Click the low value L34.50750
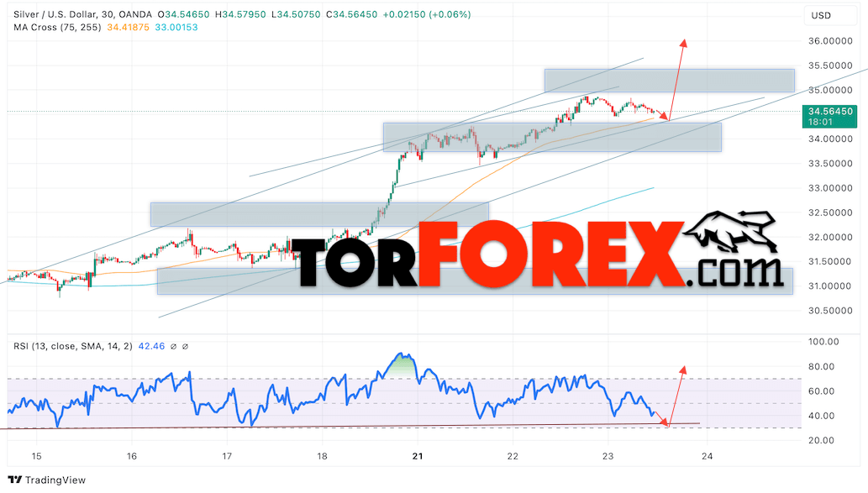This screenshot has width=868, height=493. [296, 14]
